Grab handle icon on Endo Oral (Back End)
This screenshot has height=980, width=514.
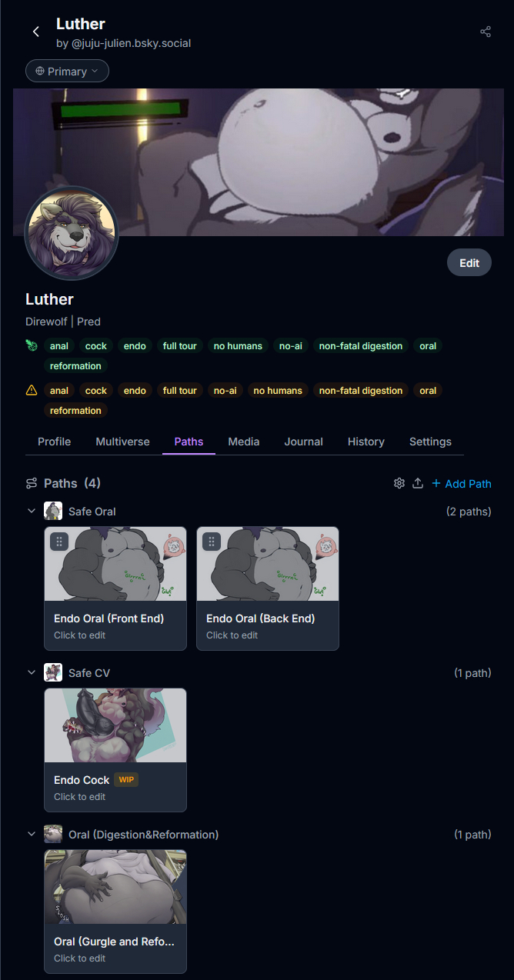pos(212,542)
